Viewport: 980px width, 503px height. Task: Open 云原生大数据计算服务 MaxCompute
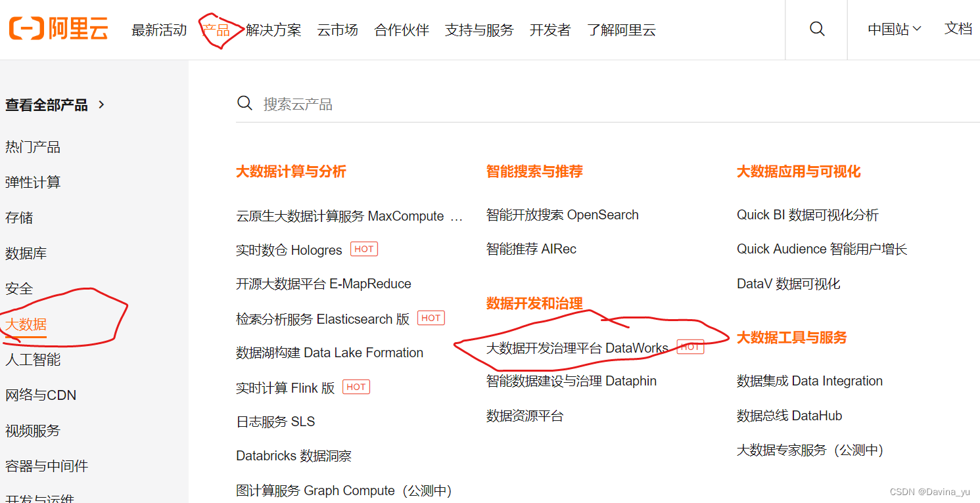(x=349, y=216)
